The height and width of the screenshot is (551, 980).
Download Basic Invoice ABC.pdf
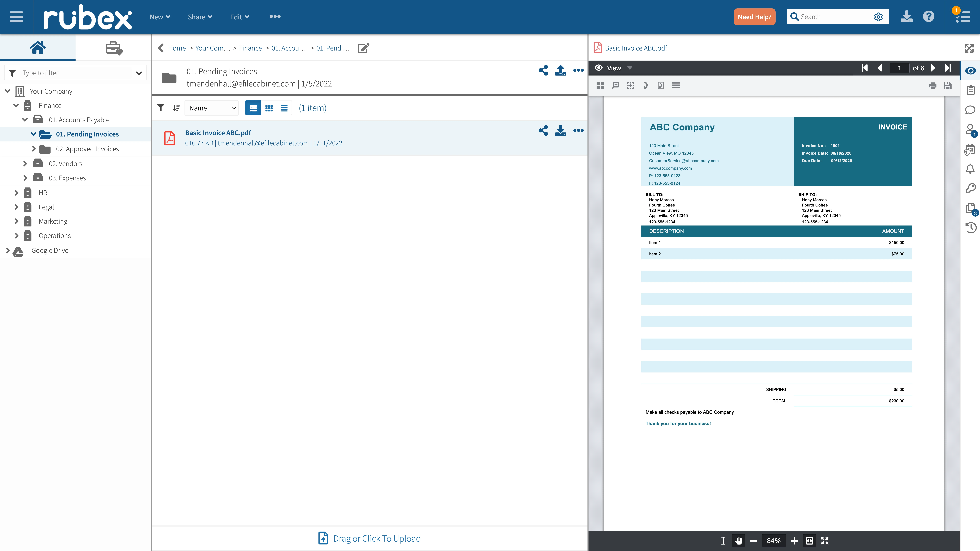tap(560, 130)
